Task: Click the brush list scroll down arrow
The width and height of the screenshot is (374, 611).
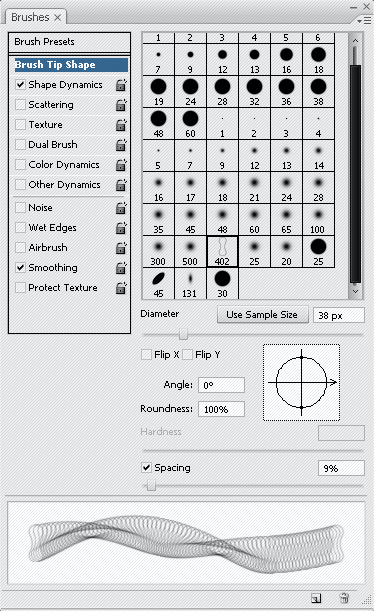Action: coord(355,291)
